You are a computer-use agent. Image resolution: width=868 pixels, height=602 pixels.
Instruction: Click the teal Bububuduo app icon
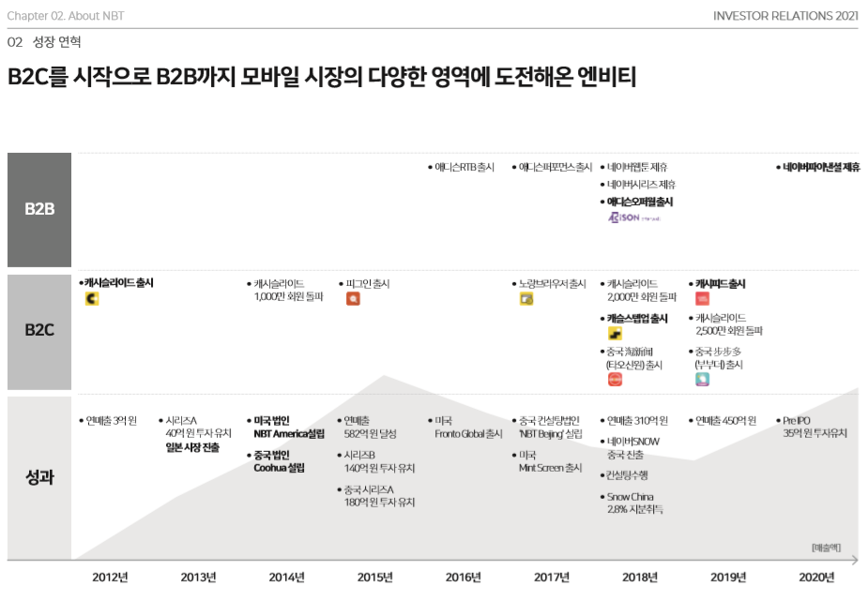click(703, 380)
